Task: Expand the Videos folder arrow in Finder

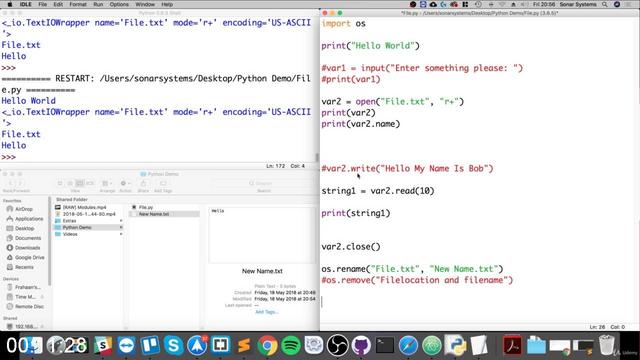Action: click(x=121, y=234)
